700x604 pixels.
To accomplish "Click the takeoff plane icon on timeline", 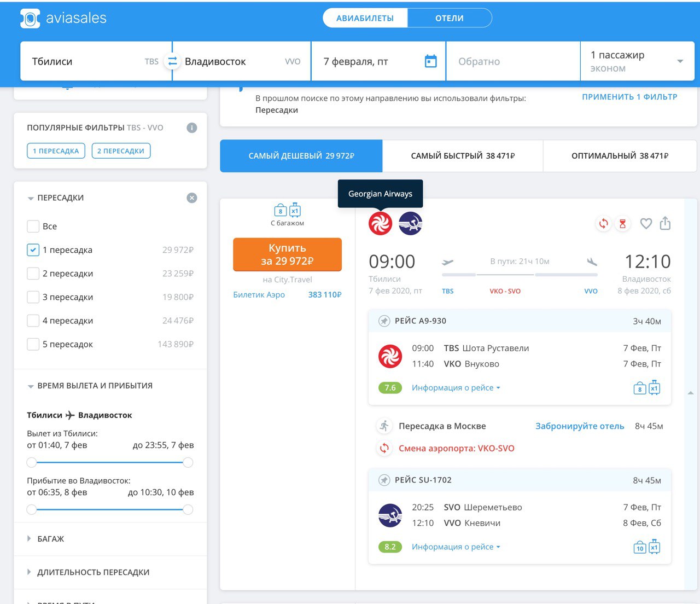I will (x=448, y=262).
